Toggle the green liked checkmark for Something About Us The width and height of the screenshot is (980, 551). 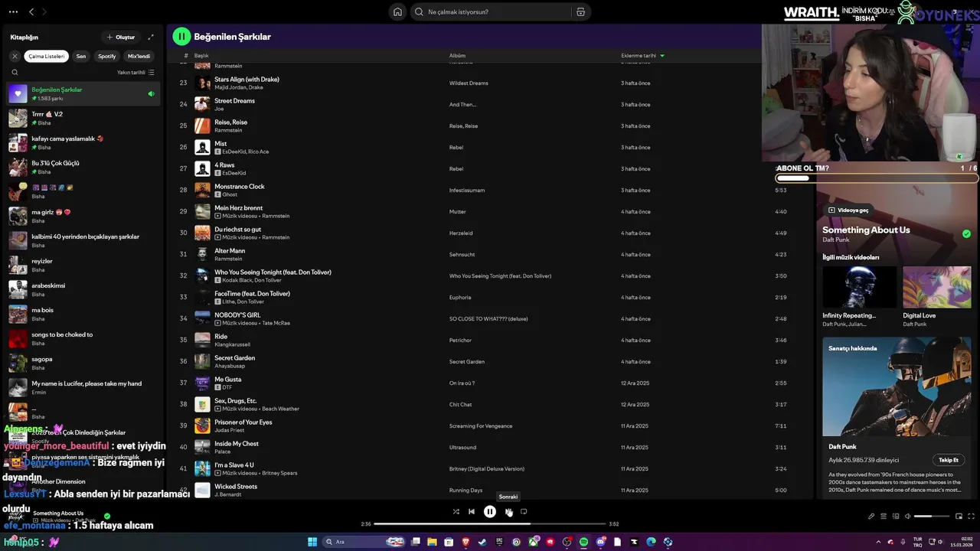tap(966, 234)
